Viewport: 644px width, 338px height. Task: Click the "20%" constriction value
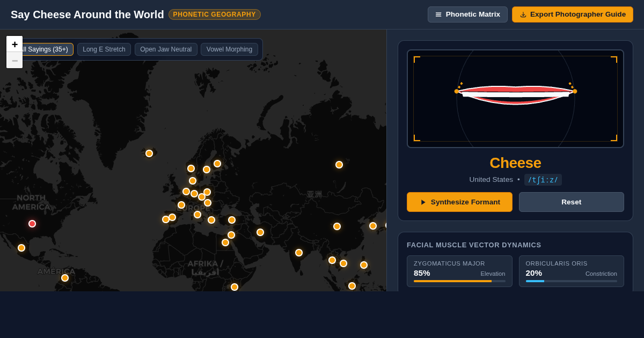(x=534, y=273)
